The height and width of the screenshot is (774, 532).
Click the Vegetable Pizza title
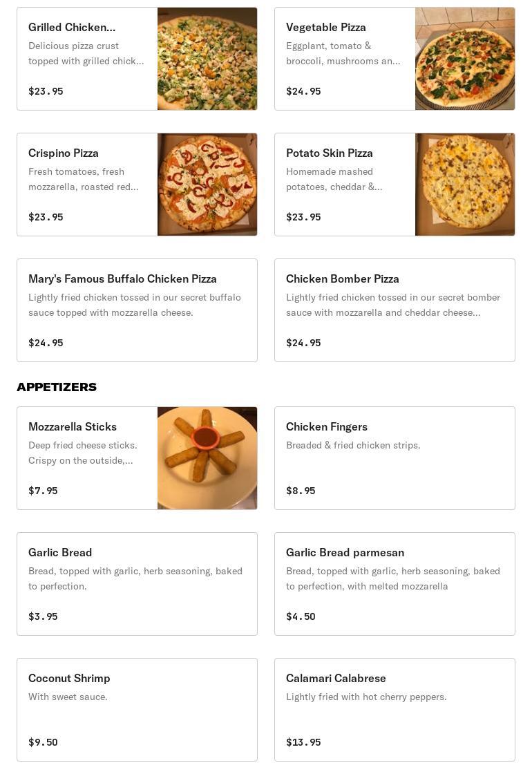pos(326,27)
